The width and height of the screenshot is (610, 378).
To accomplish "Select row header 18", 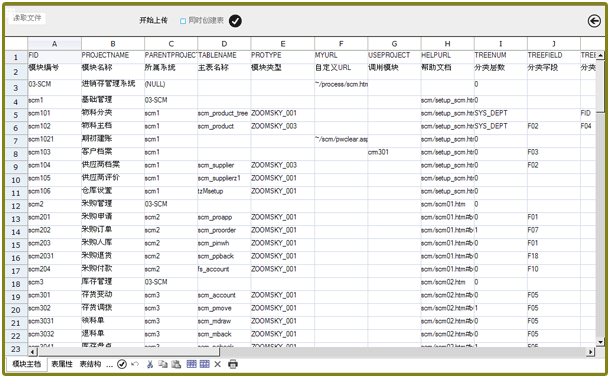I will 16,284.
